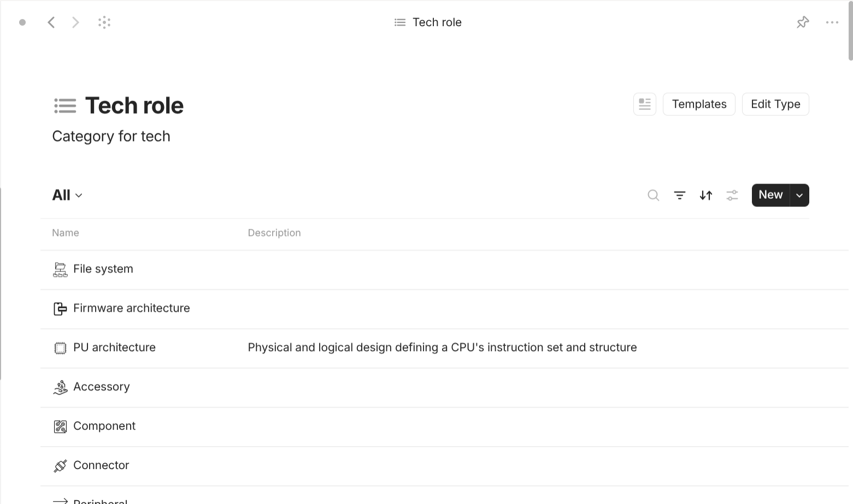Search within the Tech role objects
853x504 pixels.
(x=653, y=195)
